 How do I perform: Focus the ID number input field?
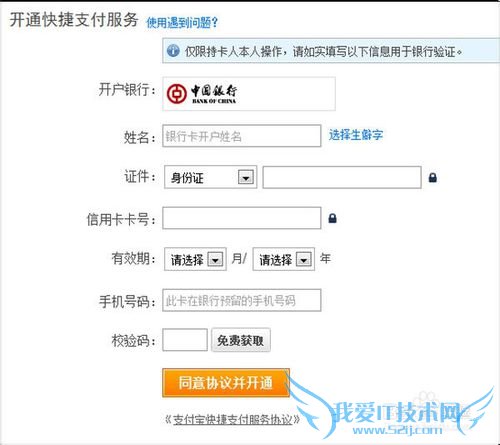point(342,177)
